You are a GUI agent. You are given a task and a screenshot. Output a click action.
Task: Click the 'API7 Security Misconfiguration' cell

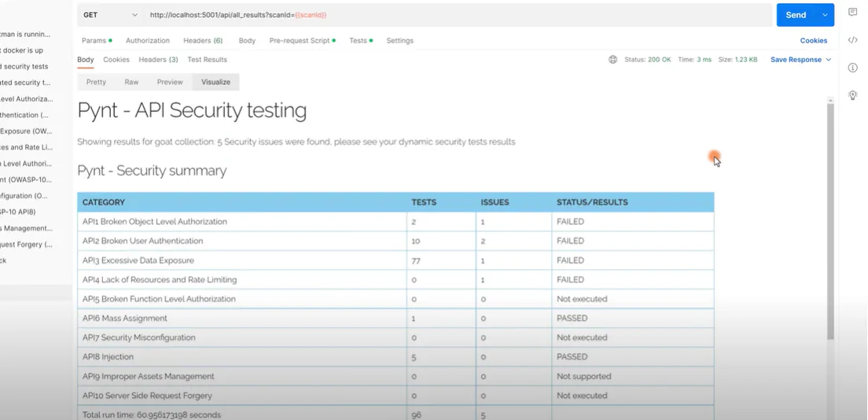tap(242, 337)
